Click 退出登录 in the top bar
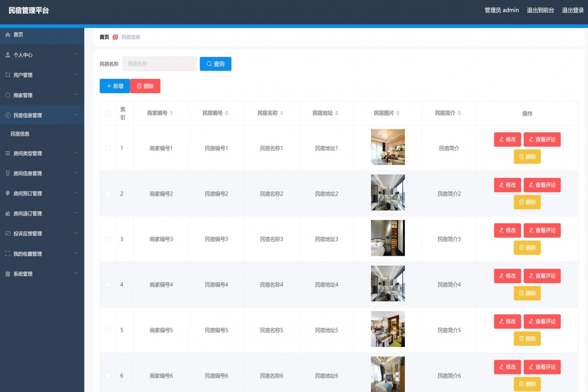The height and width of the screenshot is (392, 588). [x=572, y=10]
